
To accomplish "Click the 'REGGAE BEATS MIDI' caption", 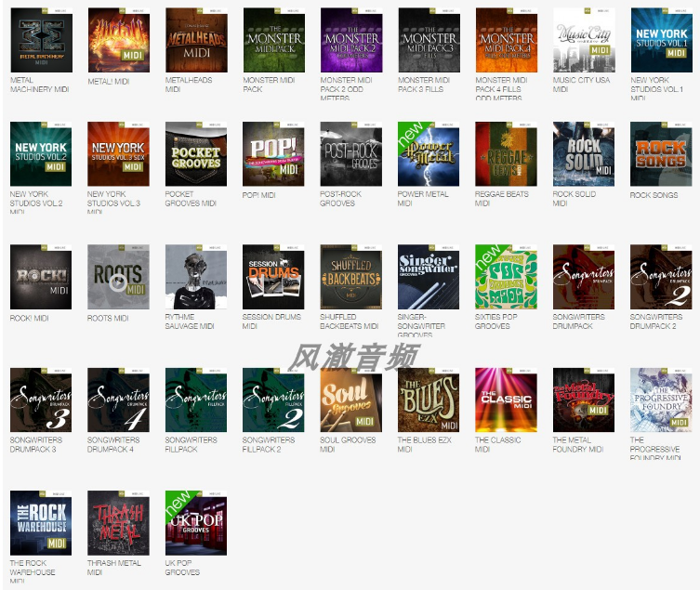I will [x=502, y=199].
